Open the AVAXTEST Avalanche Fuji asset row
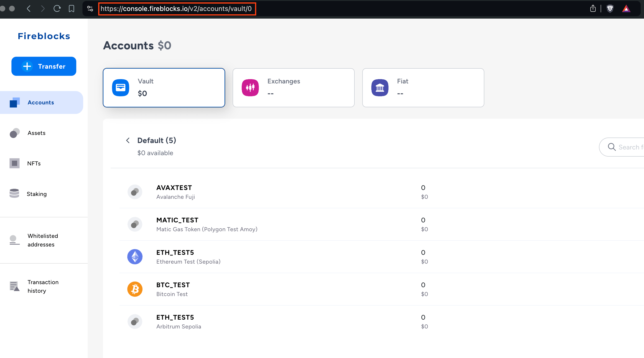This screenshot has height=358, width=644. (175, 192)
